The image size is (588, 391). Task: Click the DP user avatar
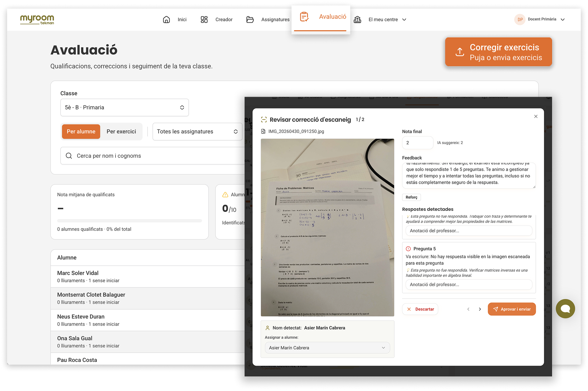coord(520,20)
